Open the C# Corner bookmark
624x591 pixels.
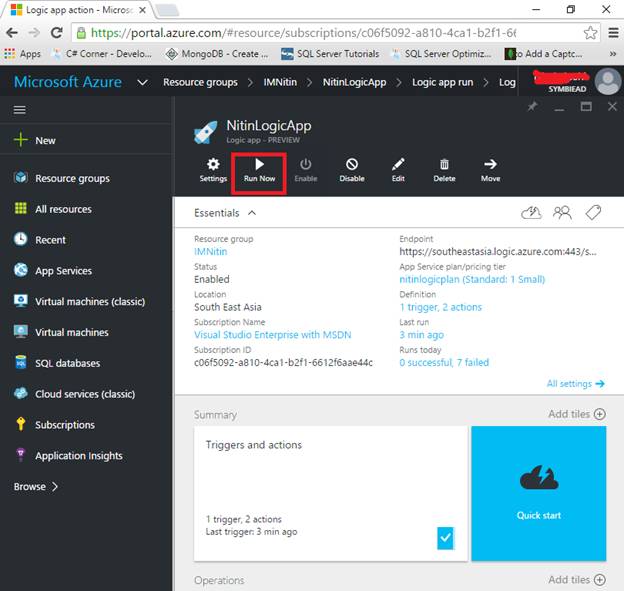(x=102, y=54)
